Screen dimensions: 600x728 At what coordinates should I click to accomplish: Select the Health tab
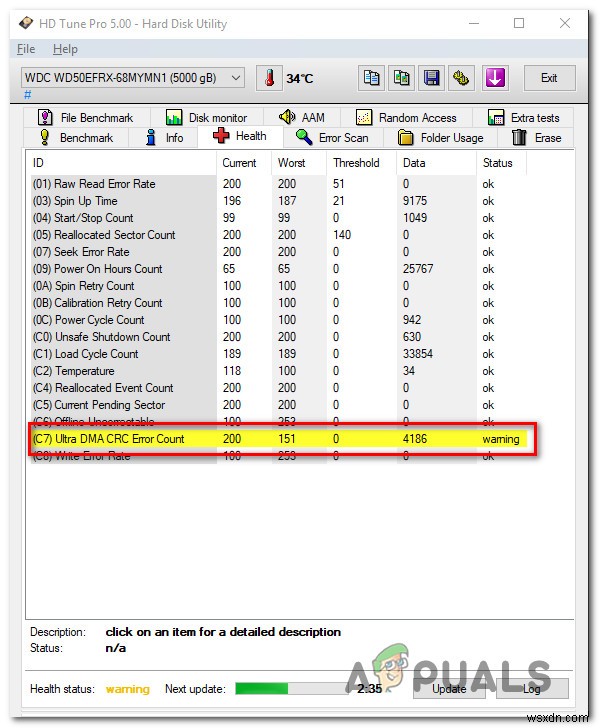click(240, 136)
